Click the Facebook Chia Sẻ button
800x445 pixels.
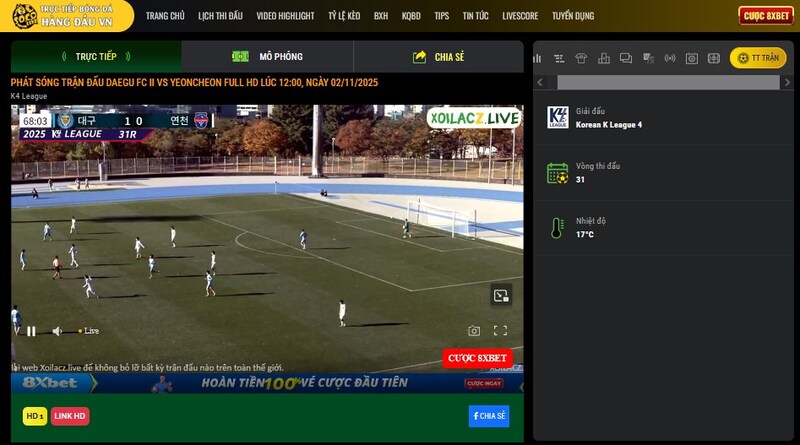488,416
